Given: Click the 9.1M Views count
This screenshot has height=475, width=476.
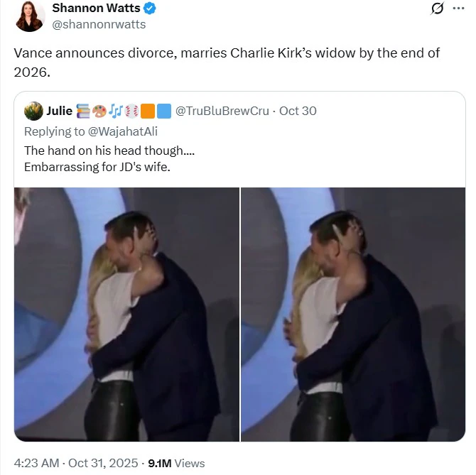Looking at the screenshot, I should 176,463.
